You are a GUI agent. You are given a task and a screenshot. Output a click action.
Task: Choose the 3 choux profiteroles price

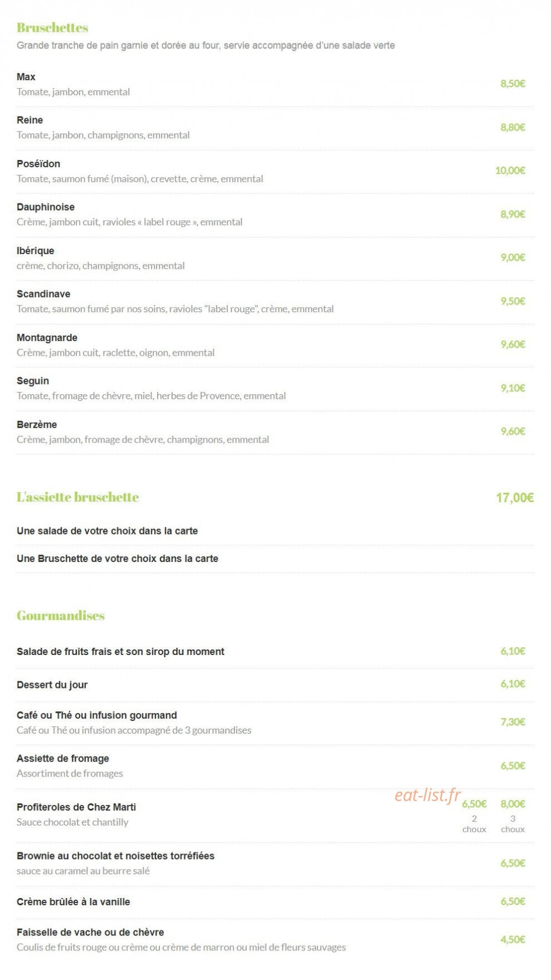point(513,804)
